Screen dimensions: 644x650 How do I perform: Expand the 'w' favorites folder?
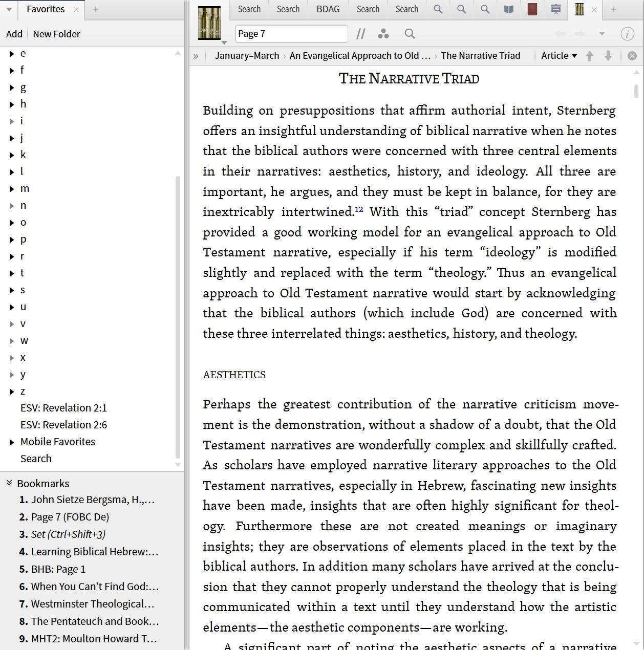[12, 341]
